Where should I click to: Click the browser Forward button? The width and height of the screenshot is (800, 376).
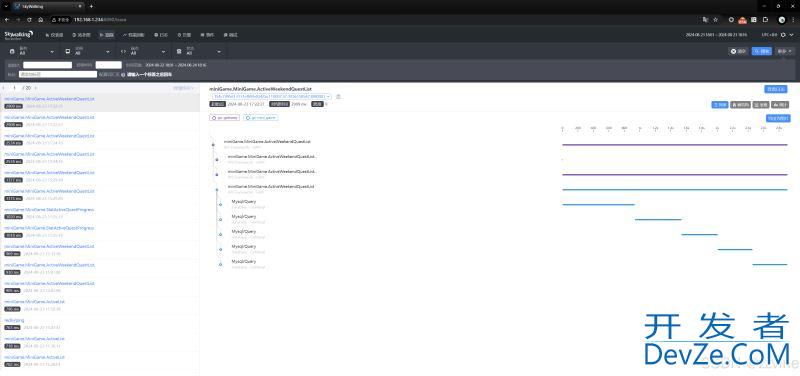[x=18, y=19]
